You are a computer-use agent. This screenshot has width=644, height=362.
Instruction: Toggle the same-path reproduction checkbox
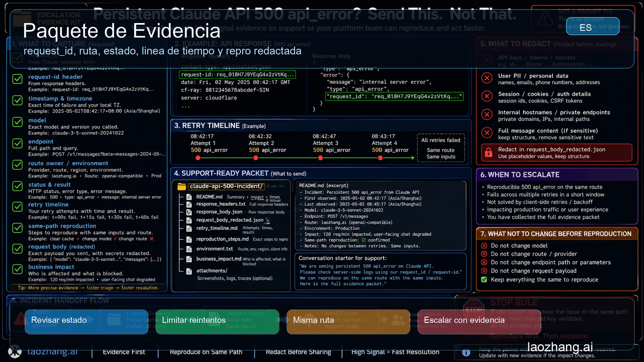(x=17, y=228)
